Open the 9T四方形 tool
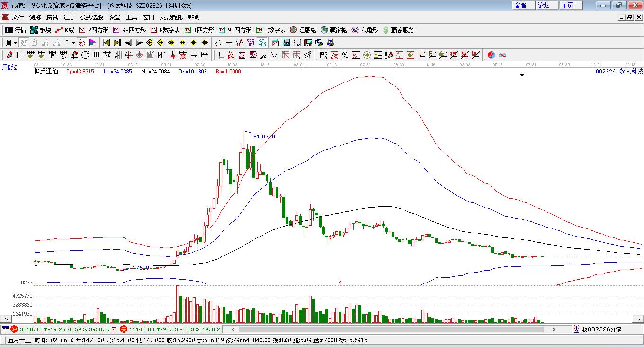This screenshot has width=644, height=347. click(x=235, y=30)
